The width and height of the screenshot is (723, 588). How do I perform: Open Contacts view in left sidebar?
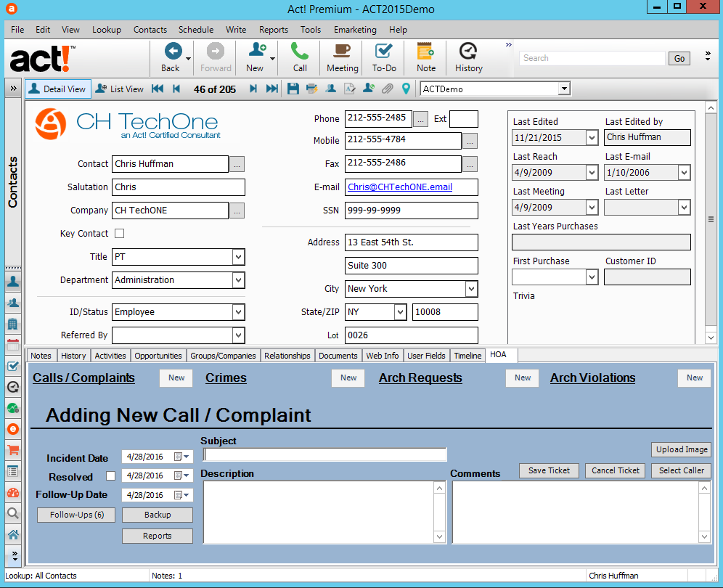point(13,282)
